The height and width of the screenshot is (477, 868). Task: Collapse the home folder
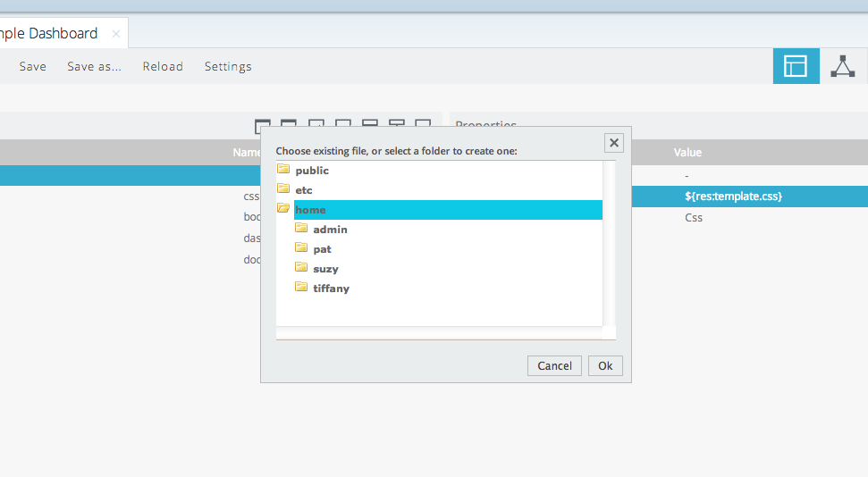(283, 209)
